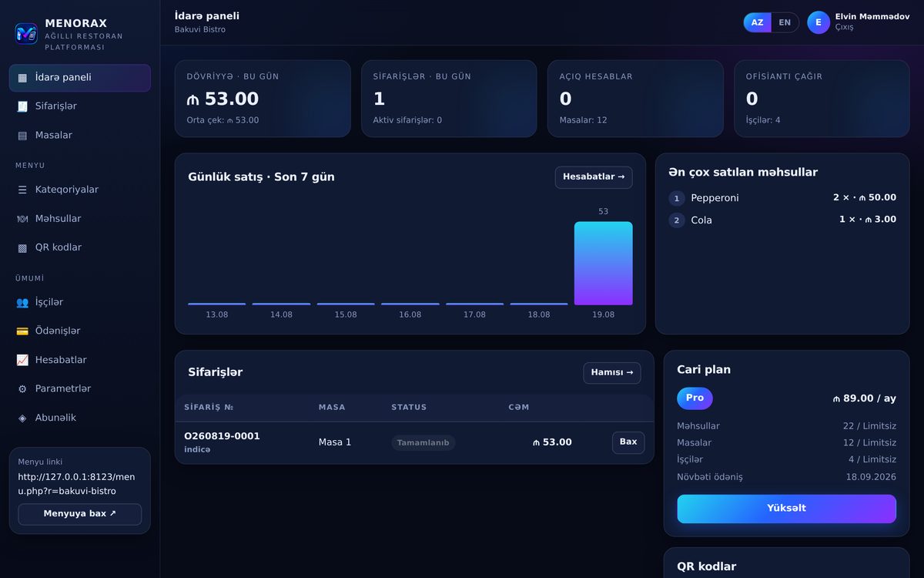
Task: Click the Hesabatlar chart icon
Action: point(22,360)
